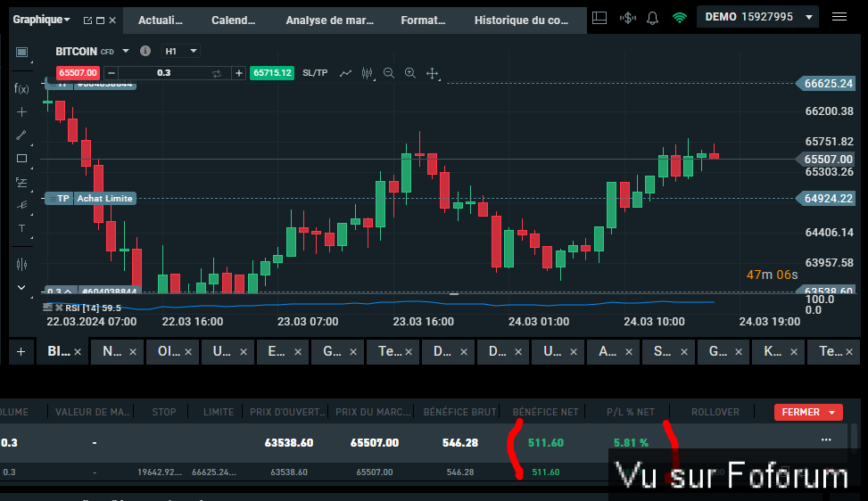Open the f(x) indicators menu

22,88
